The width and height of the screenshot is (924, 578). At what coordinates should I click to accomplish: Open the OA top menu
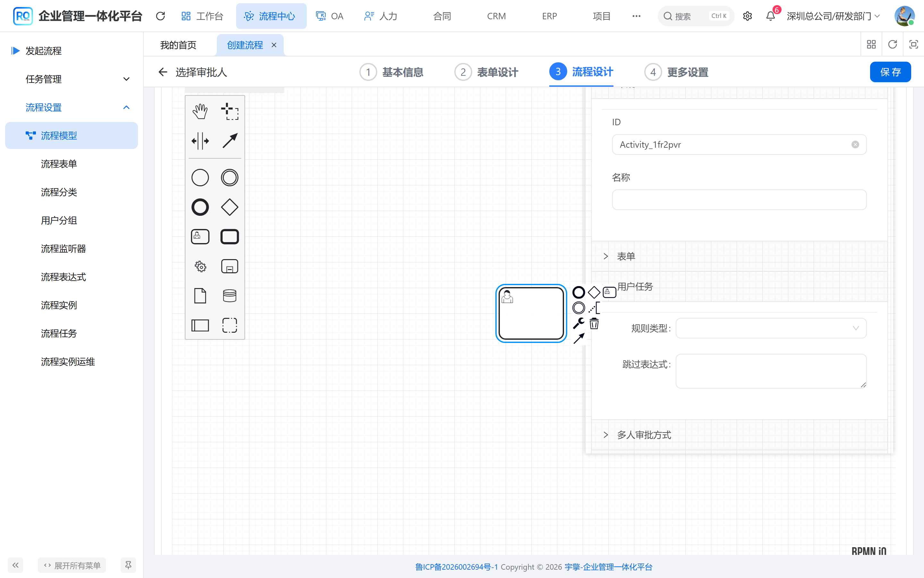pyautogui.click(x=330, y=16)
